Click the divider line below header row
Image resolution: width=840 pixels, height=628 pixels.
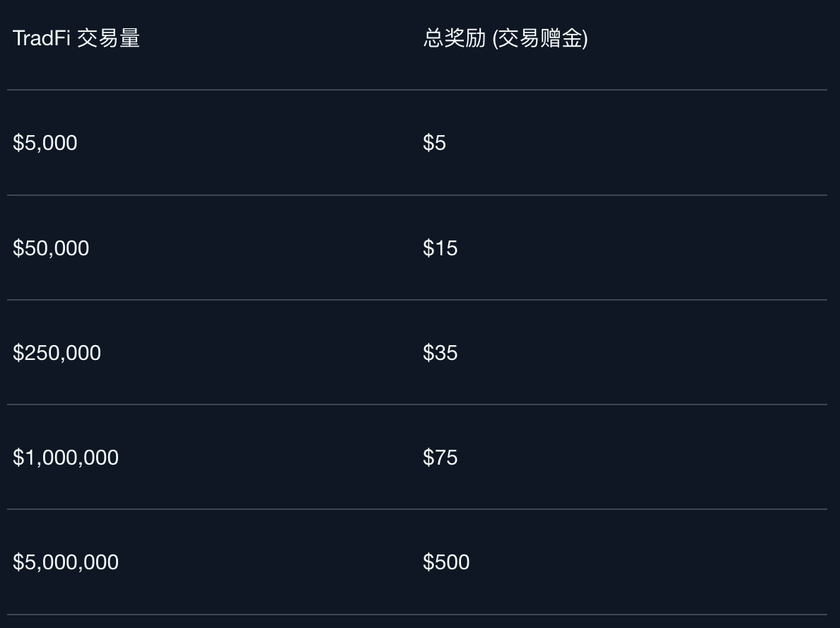coord(417,90)
